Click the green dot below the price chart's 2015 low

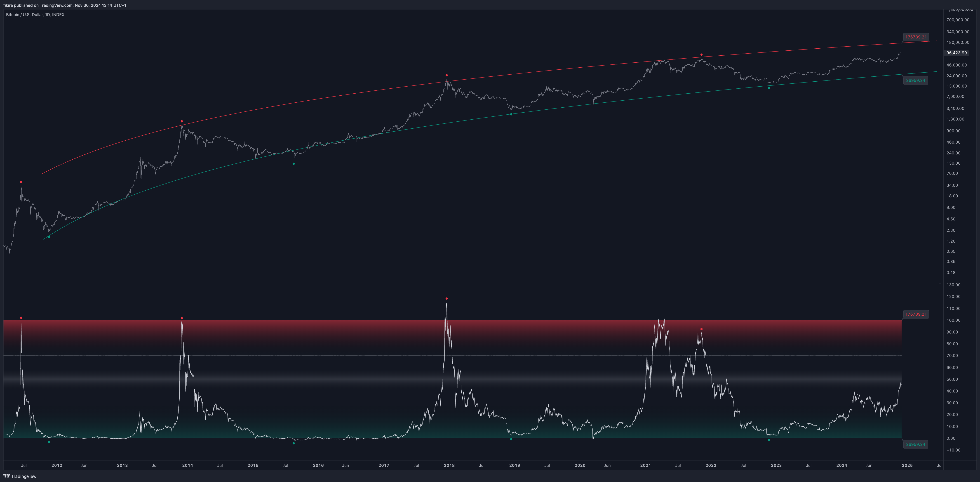(294, 164)
